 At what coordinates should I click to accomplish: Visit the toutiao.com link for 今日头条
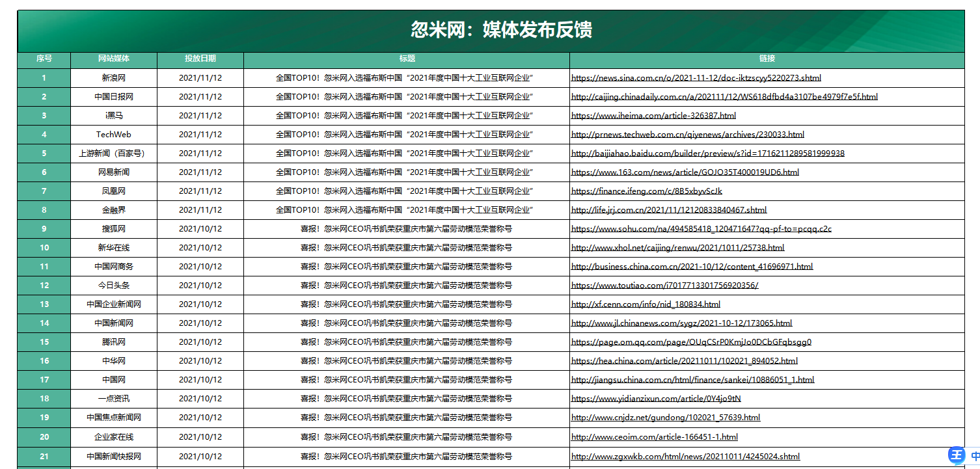click(x=664, y=286)
